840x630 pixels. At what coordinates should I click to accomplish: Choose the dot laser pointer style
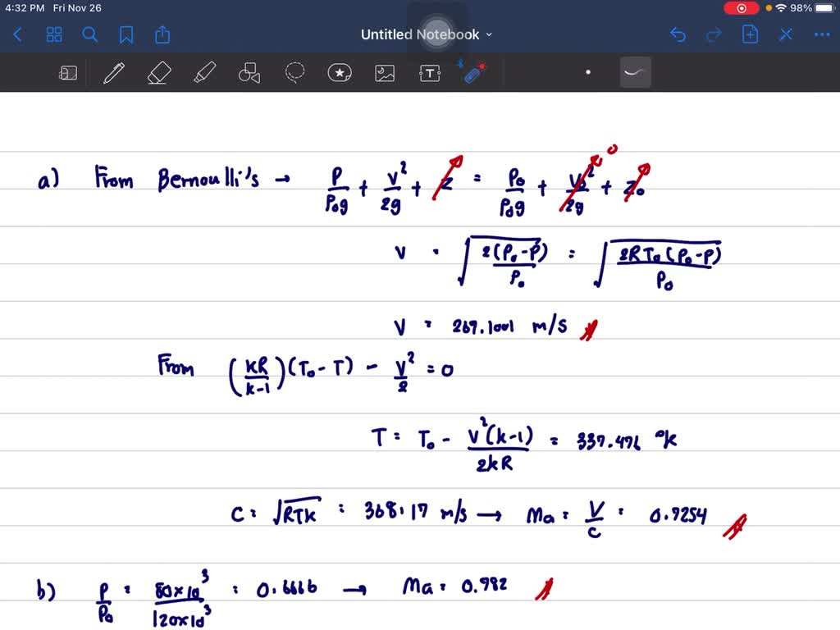point(588,72)
